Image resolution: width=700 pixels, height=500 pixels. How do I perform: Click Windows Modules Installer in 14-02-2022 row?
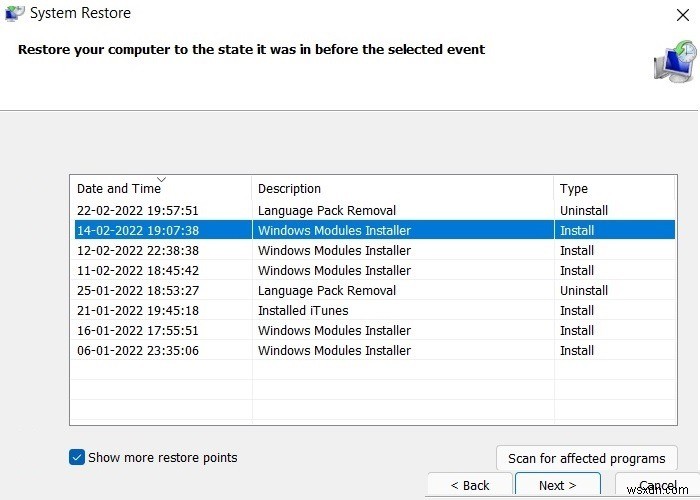[x=334, y=230]
